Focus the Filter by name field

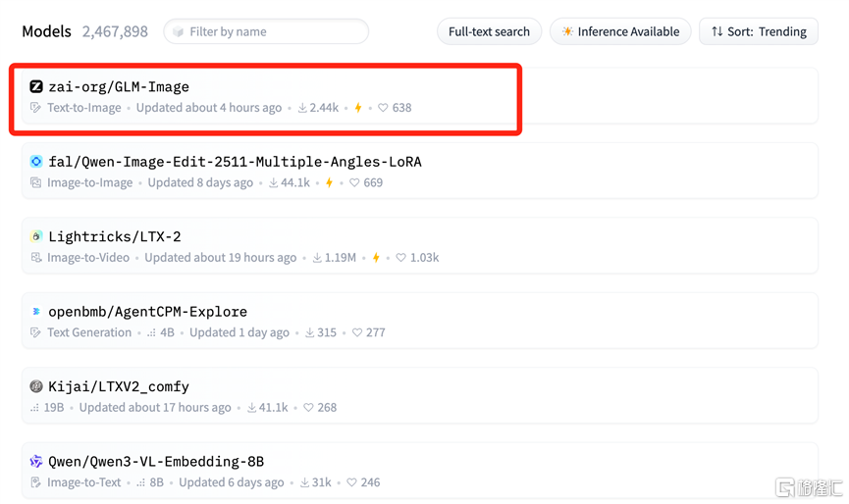[x=266, y=32]
